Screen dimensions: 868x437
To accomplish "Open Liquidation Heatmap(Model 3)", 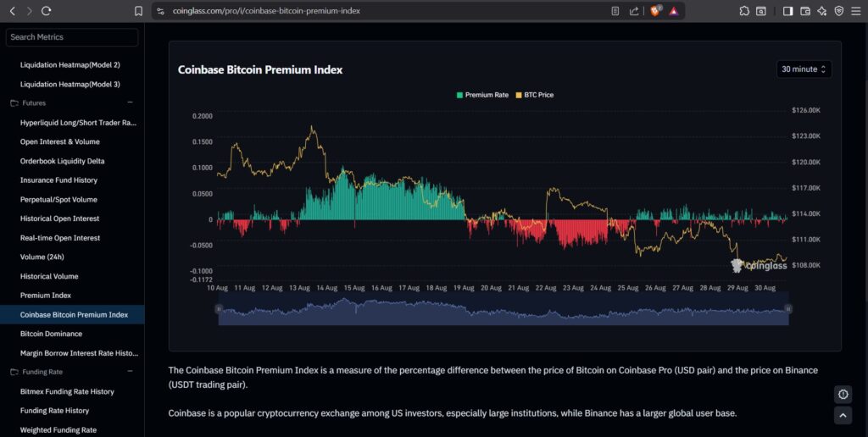I will 70,84.
